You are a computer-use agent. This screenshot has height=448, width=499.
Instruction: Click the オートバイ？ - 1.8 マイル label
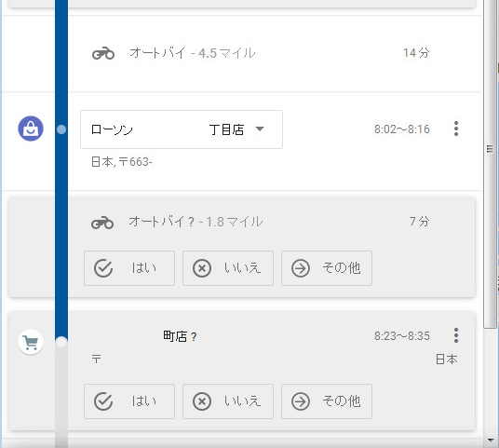[196, 222]
